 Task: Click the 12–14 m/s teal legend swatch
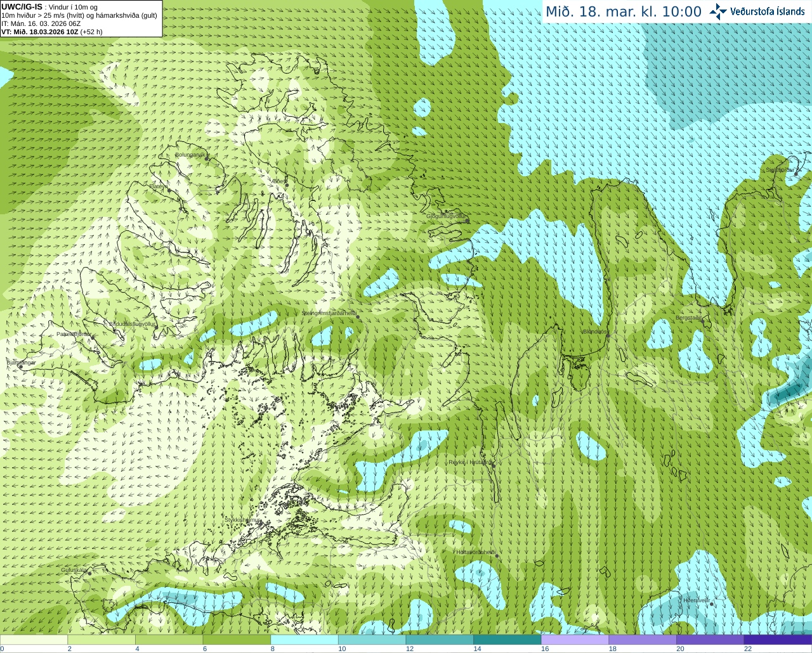pyautogui.click(x=440, y=640)
